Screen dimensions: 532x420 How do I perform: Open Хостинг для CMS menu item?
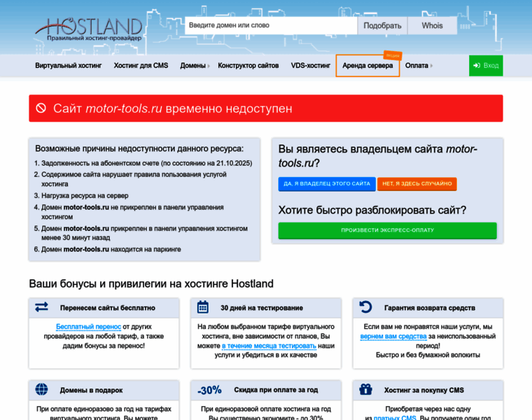[141, 66]
